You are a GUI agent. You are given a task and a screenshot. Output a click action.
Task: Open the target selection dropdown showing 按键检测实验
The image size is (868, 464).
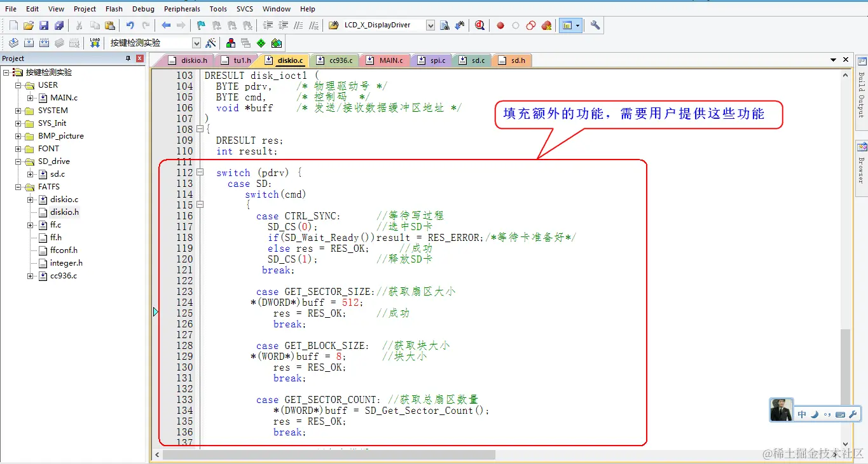[196, 43]
